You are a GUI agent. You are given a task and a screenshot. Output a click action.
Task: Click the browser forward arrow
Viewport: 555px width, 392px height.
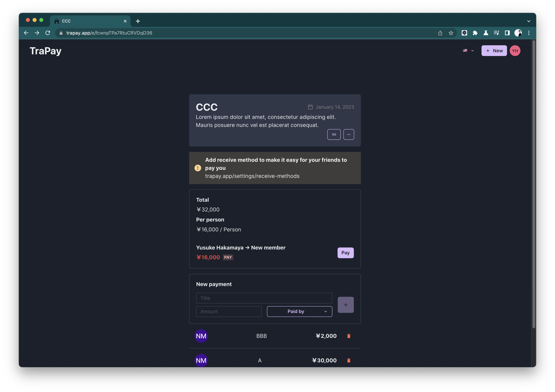(x=37, y=33)
